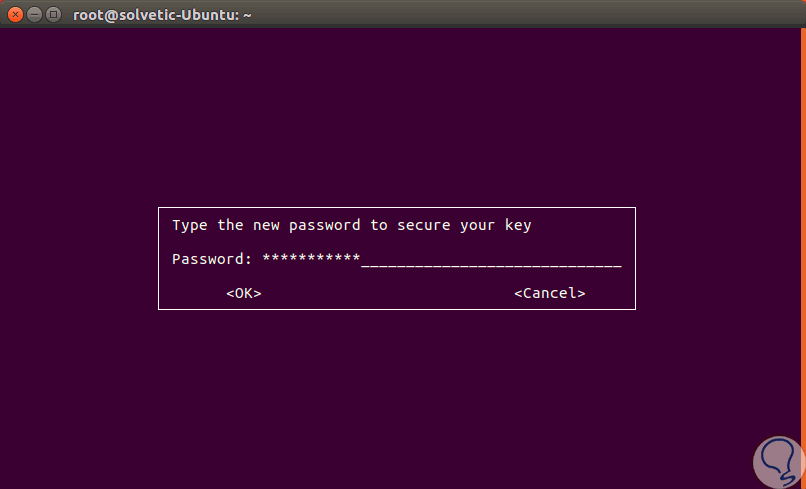Close the terminal window with red button

coord(15,14)
